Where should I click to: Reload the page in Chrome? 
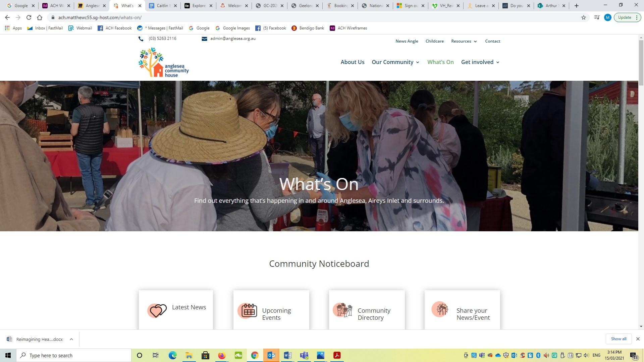click(x=29, y=17)
